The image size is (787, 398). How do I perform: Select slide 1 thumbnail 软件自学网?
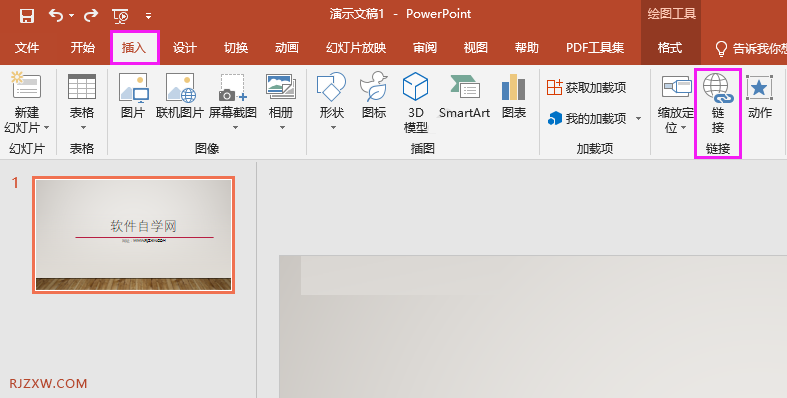pyautogui.click(x=134, y=235)
